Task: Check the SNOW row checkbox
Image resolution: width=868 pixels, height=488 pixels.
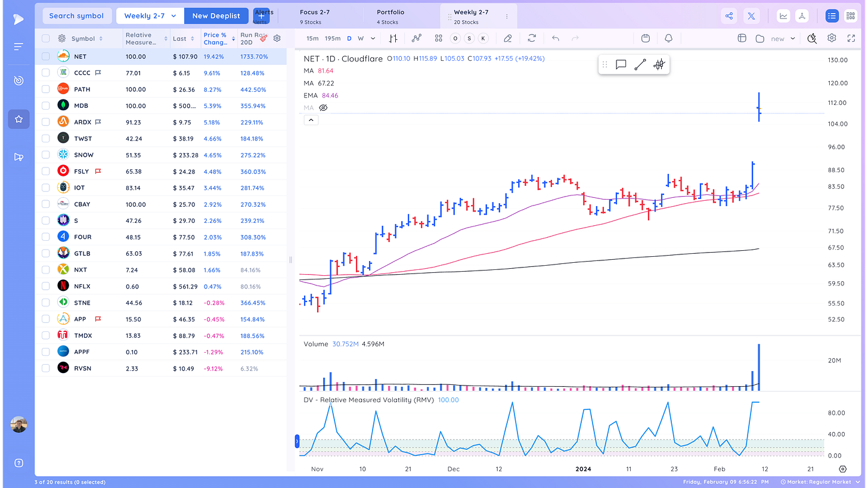Action: point(46,155)
